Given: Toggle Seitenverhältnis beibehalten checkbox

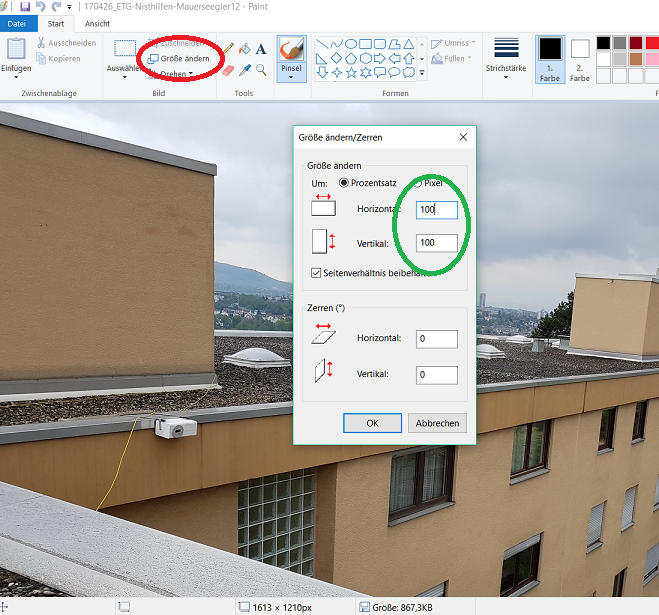Looking at the screenshot, I should point(317,272).
